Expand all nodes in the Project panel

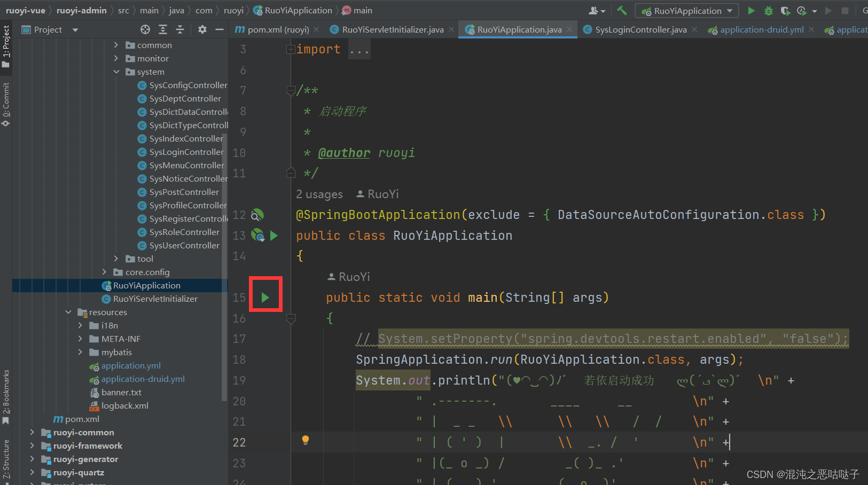163,29
